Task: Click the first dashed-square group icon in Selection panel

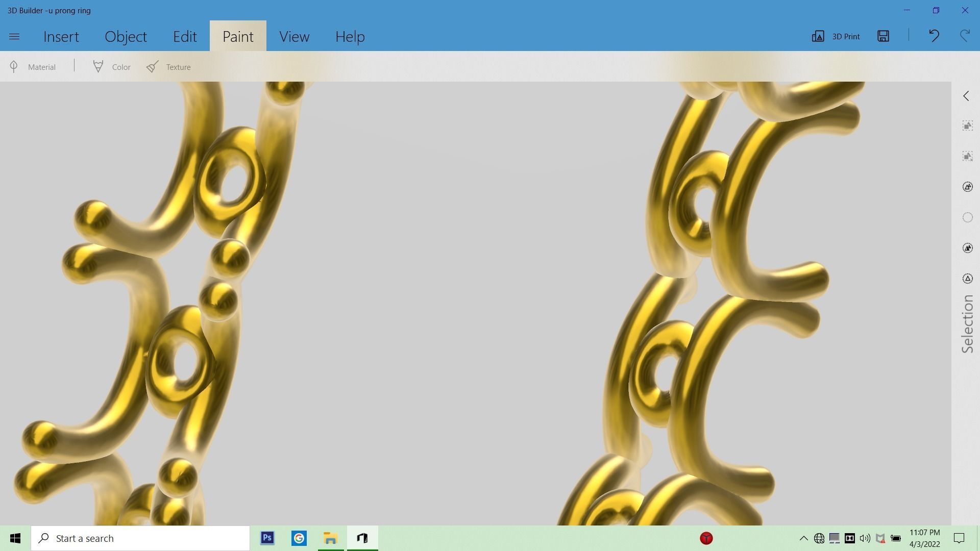Action: click(968, 126)
